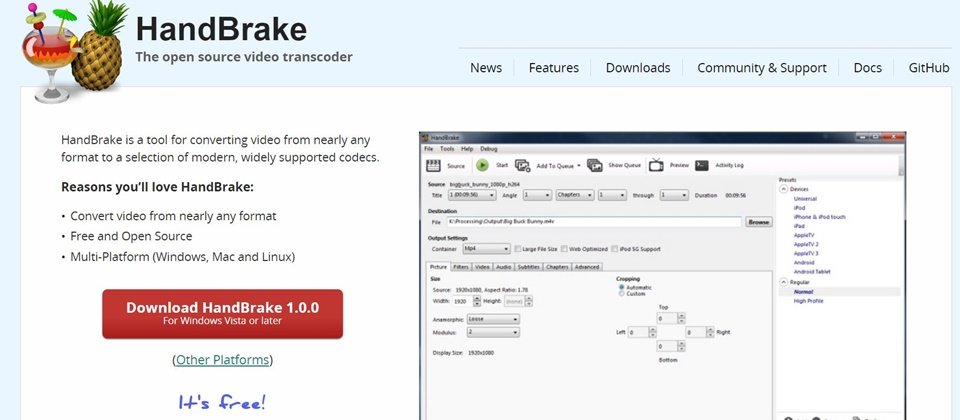Click the Download HandBrake 1.0.0 button
960x420 pixels.
point(222,314)
